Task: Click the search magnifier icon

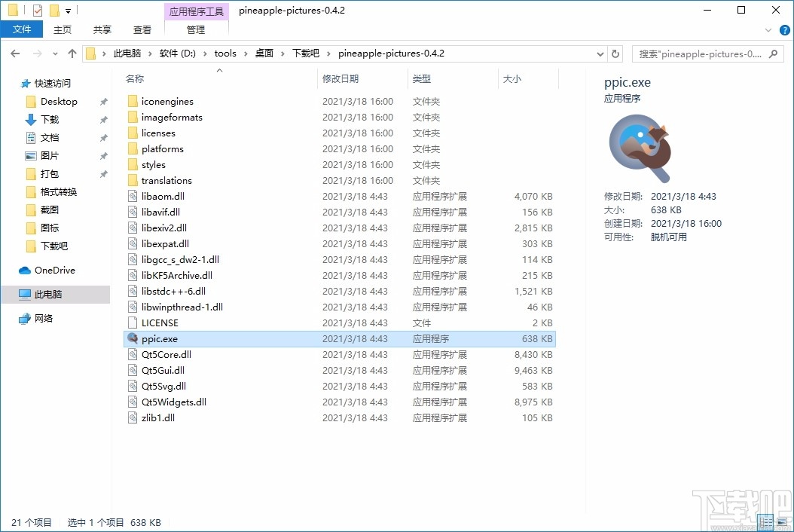Action: pos(773,54)
